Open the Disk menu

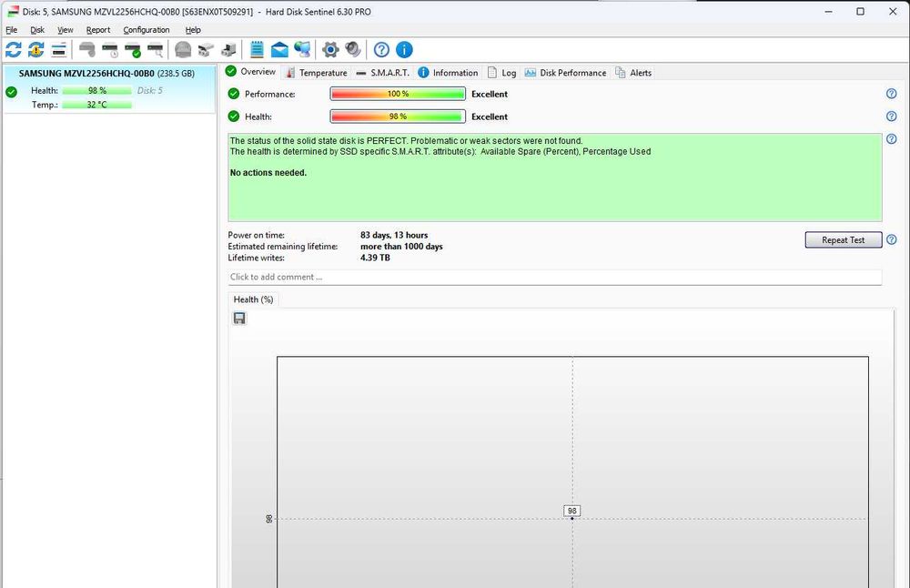(37, 30)
